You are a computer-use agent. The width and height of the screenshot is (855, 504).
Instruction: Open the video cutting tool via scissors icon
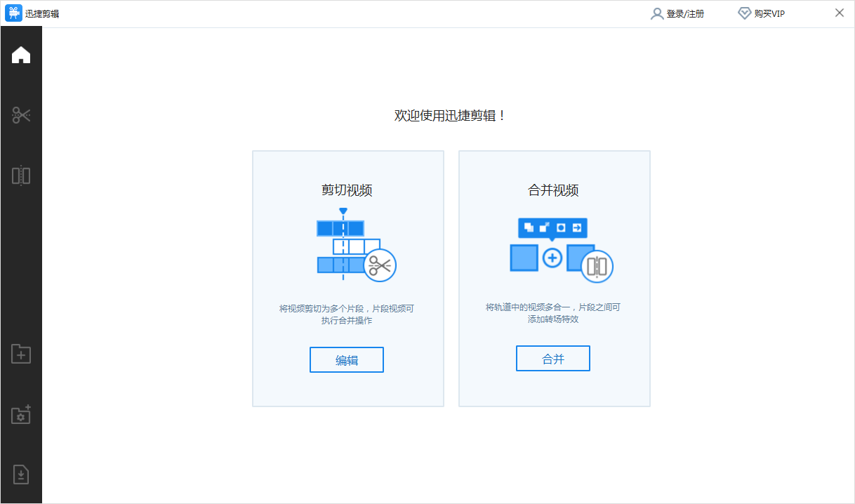click(21, 114)
